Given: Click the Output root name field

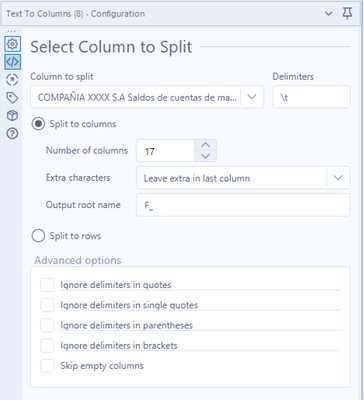Looking at the screenshot, I should click(x=243, y=205).
